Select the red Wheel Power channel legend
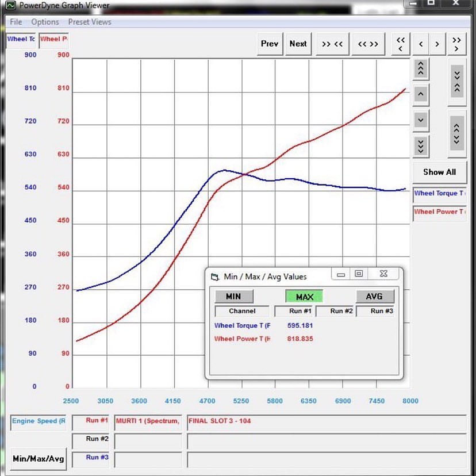This screenshot has height=476, width=476. [439, 212]
